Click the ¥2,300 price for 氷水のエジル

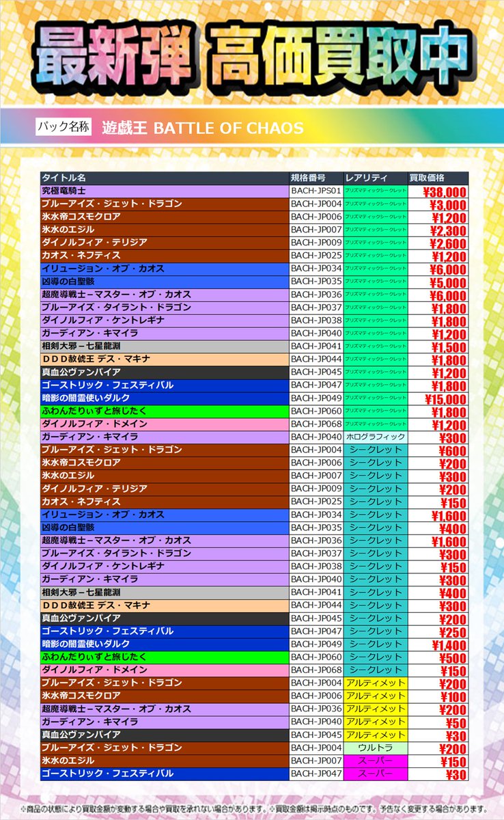[x=438, y=230]
